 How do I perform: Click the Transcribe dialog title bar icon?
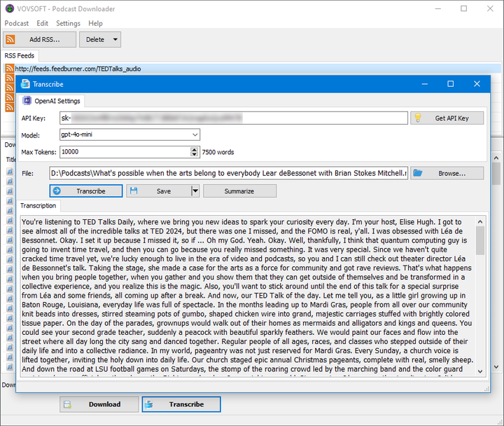(25, 84)
